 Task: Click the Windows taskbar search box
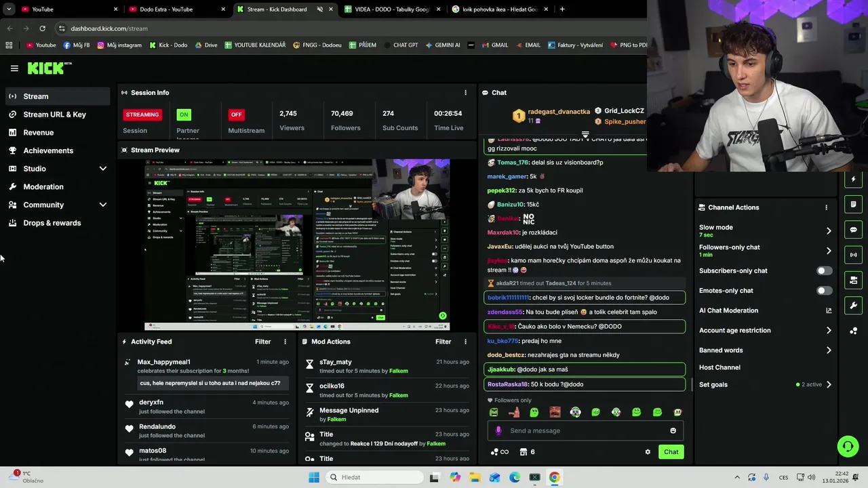pyautogui.click(x=374, y=477)
